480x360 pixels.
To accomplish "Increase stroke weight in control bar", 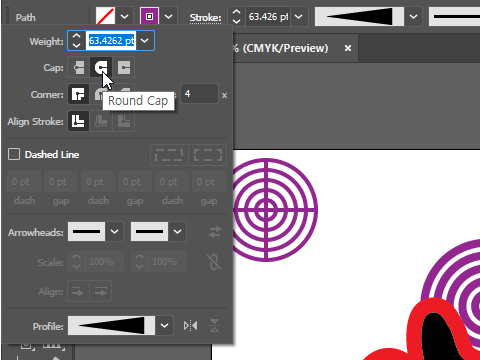I will pyautogui.click(x=236, y=12).
